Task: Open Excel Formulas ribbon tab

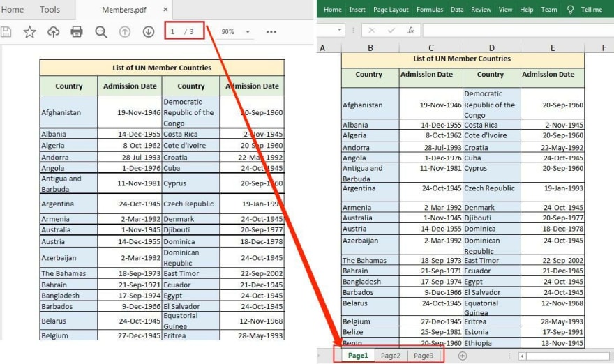Action: 430,9
